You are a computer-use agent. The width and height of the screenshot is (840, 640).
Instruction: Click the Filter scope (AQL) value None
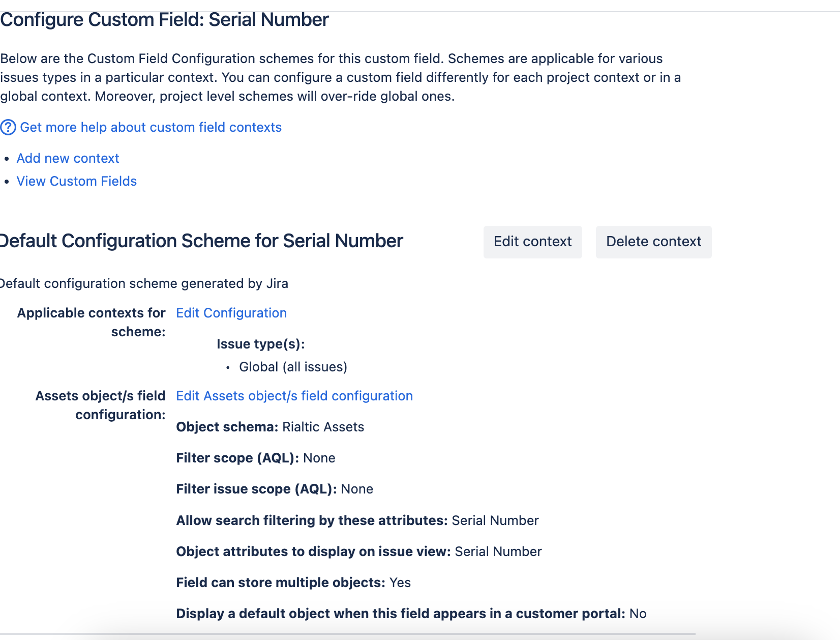click(319, 458)
